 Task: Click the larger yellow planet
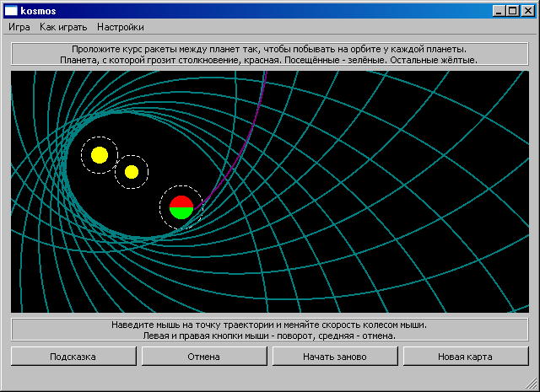click(100, 155)
